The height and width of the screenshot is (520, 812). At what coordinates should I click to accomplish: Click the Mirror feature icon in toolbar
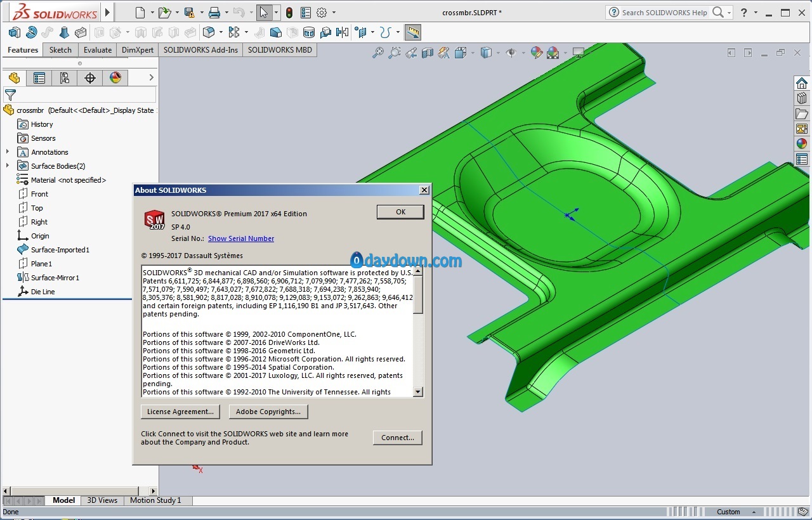pos(343,32)
